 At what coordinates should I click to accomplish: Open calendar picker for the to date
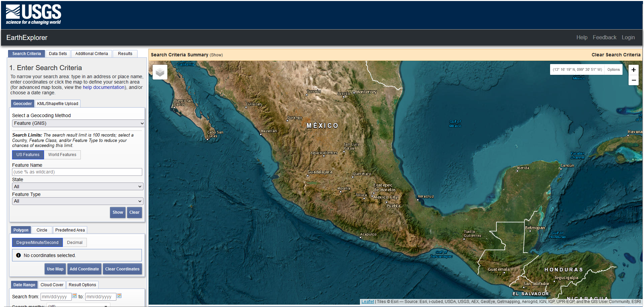(119, 296)
